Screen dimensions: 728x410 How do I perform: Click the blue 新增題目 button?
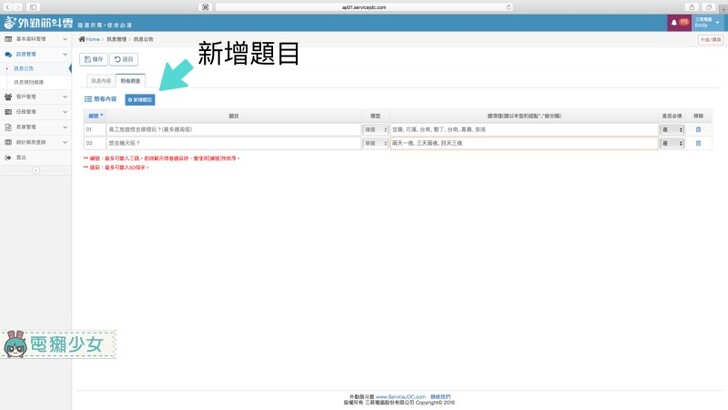(140, 100)
